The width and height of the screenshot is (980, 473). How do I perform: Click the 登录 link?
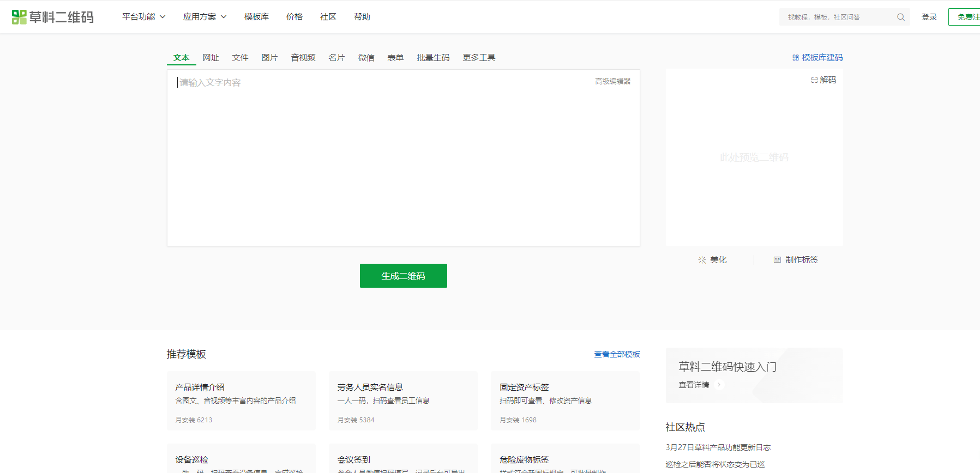pos(929,17)
